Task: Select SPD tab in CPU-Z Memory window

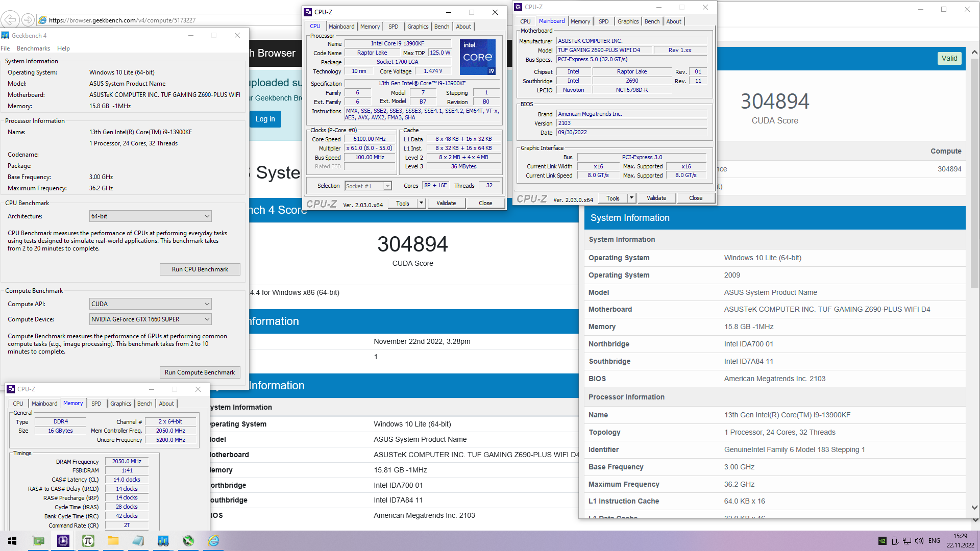Action: pos(96,404)
